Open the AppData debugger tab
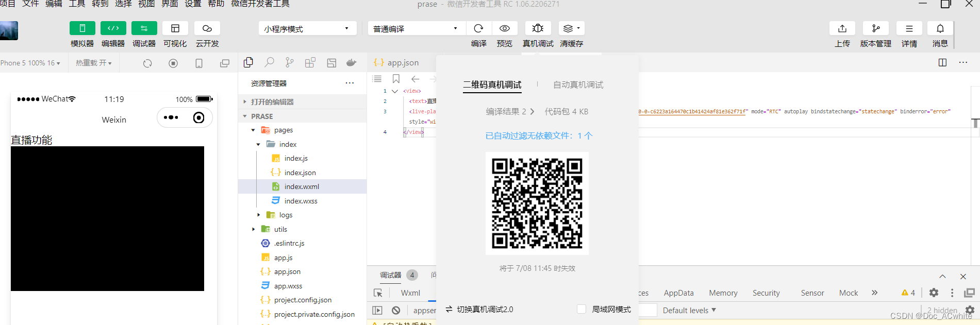Image resolution: width=980 pixels, height=325 pixels. (x=678, y=293)
